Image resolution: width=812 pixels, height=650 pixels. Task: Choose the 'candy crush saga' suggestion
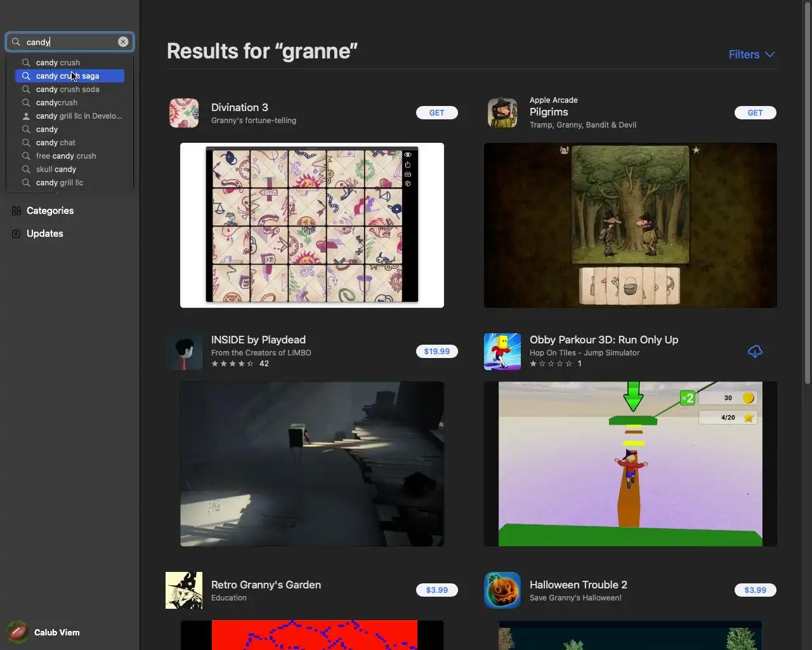click(70, 76)
